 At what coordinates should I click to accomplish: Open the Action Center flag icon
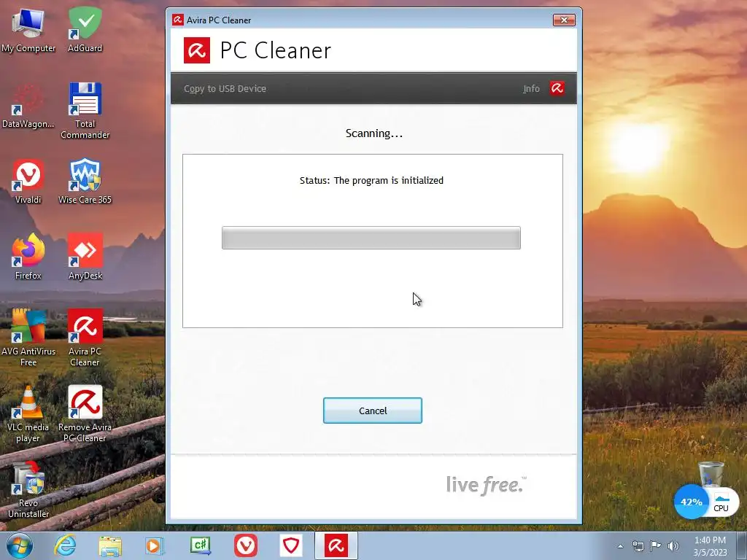click(x=656, y=546)
